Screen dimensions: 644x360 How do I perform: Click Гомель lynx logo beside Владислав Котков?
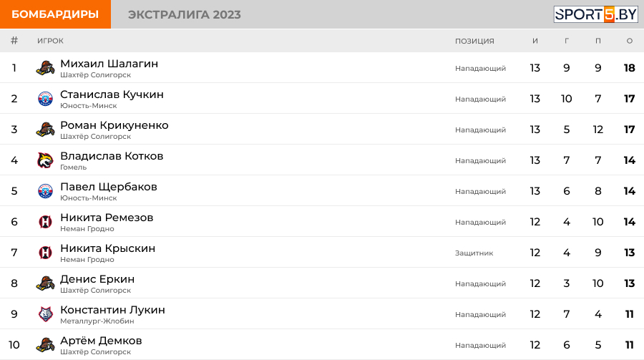pos(45,160)
